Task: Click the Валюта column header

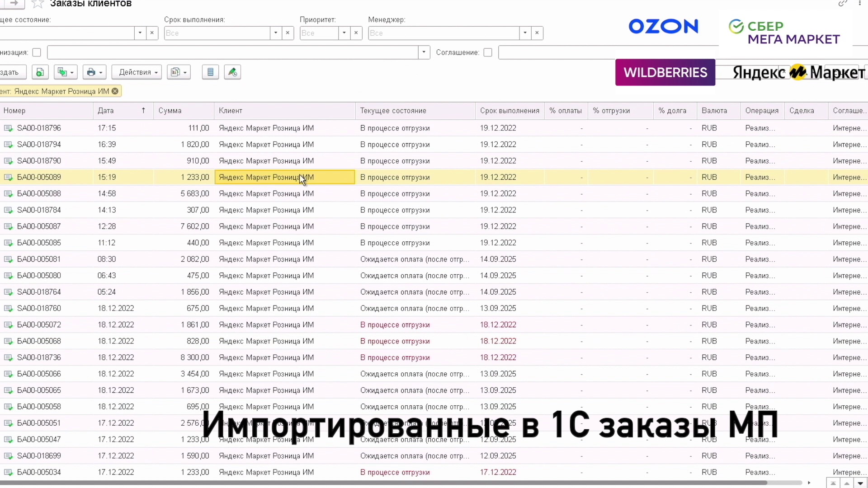Action: click(x=718, y=111)
